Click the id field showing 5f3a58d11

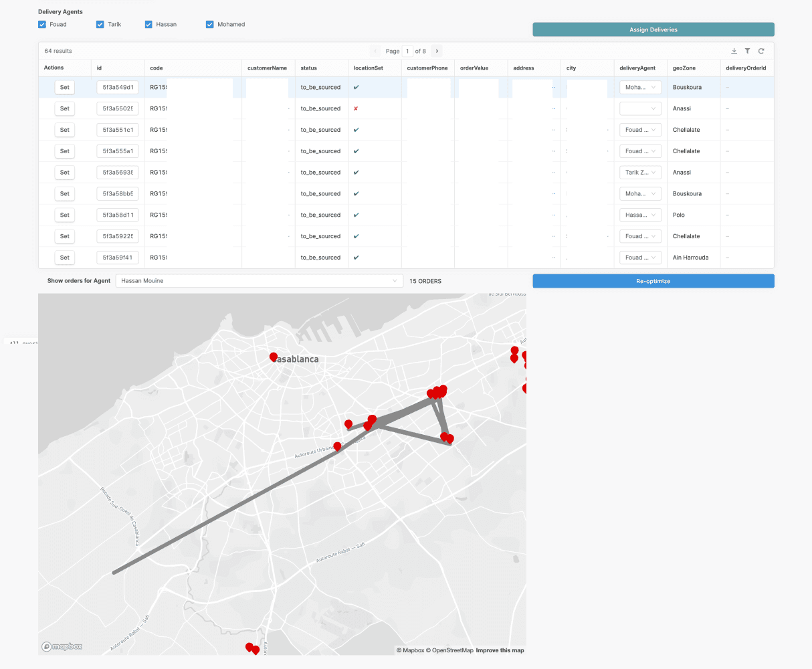[118, 215]
